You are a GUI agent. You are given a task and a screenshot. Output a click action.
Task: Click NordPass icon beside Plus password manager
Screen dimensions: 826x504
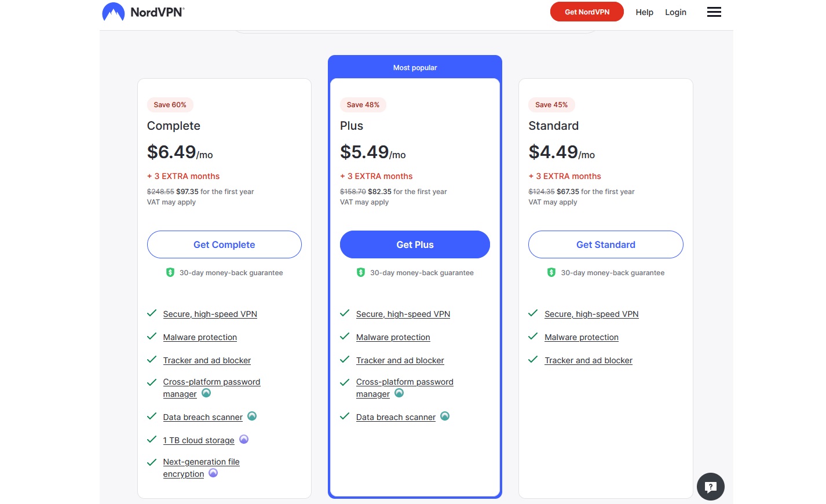click(x=399, y=393)
